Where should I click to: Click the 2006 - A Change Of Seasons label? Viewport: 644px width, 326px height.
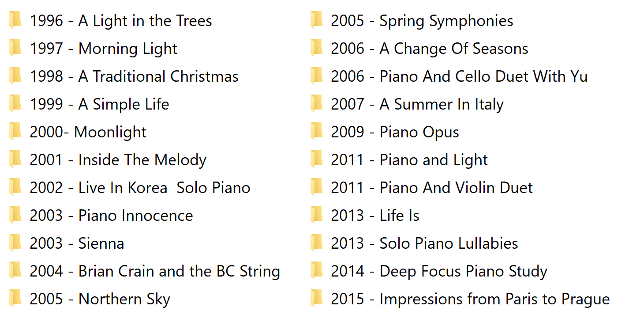click(429, 49)
